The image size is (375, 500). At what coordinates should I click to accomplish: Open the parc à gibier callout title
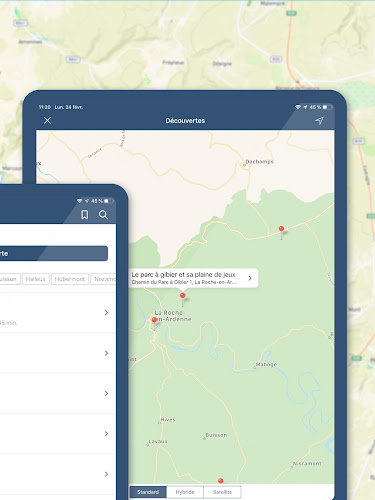click(x=183, y=275)
